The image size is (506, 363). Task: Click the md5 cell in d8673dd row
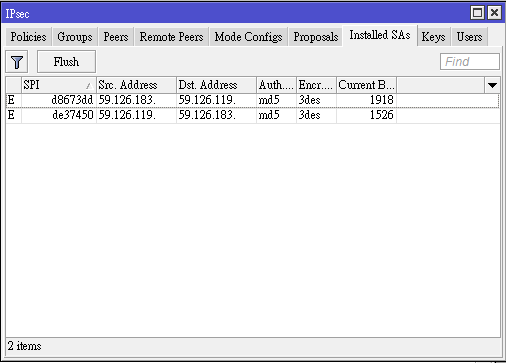pos(269,100)
